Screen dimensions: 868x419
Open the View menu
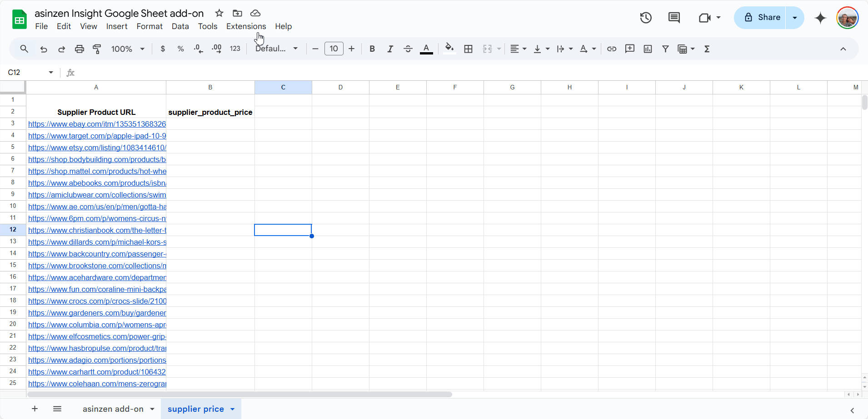(x=89, y=26)
